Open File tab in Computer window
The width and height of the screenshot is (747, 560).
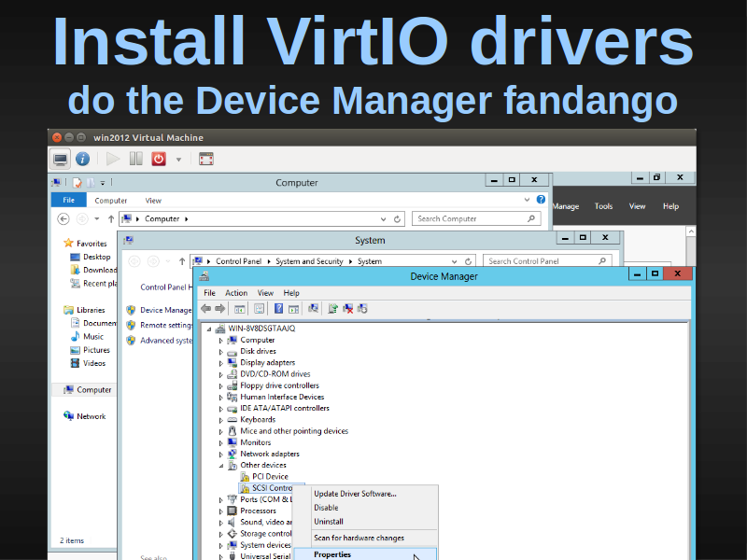point(68,200)
